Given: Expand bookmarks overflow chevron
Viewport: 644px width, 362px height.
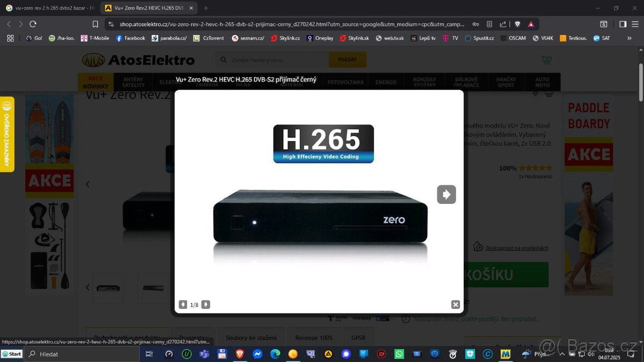Looking at the screenshot, I should 630,38.
